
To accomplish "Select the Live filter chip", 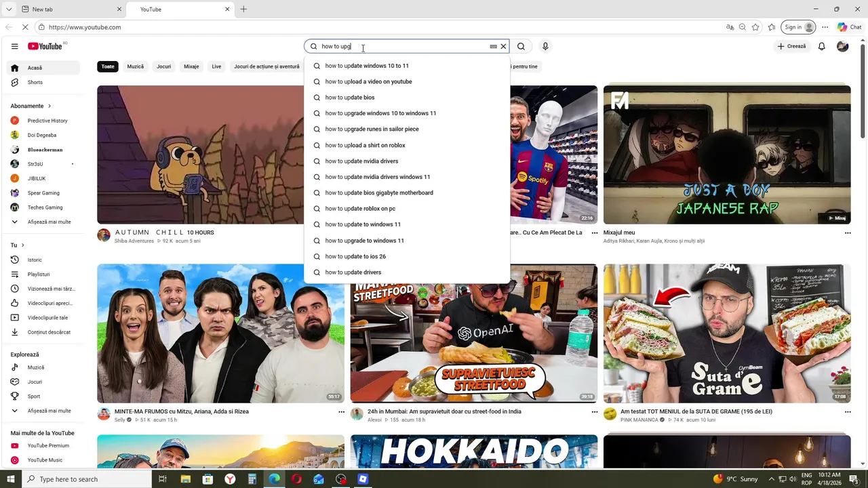I will click(x=216, y=66).
